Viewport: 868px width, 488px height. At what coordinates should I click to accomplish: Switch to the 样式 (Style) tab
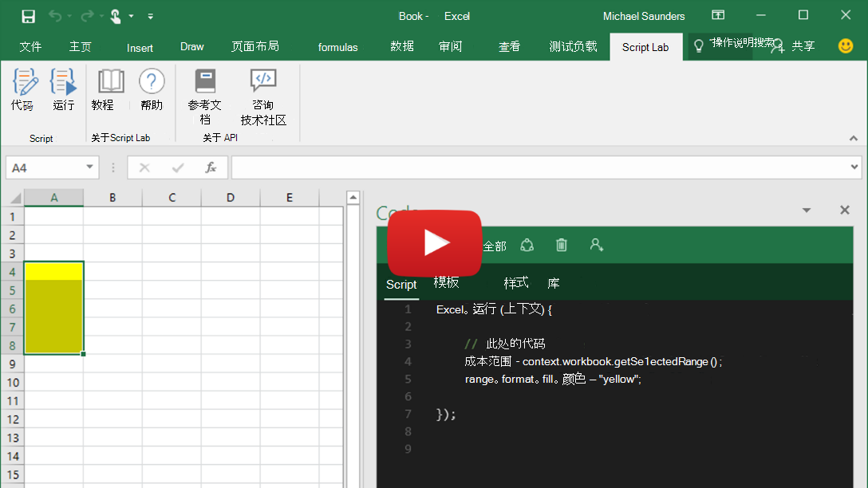pos(516,283)
